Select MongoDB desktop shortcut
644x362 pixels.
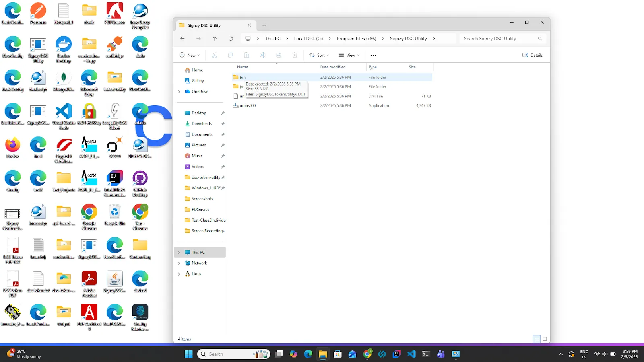click(64, 81)
